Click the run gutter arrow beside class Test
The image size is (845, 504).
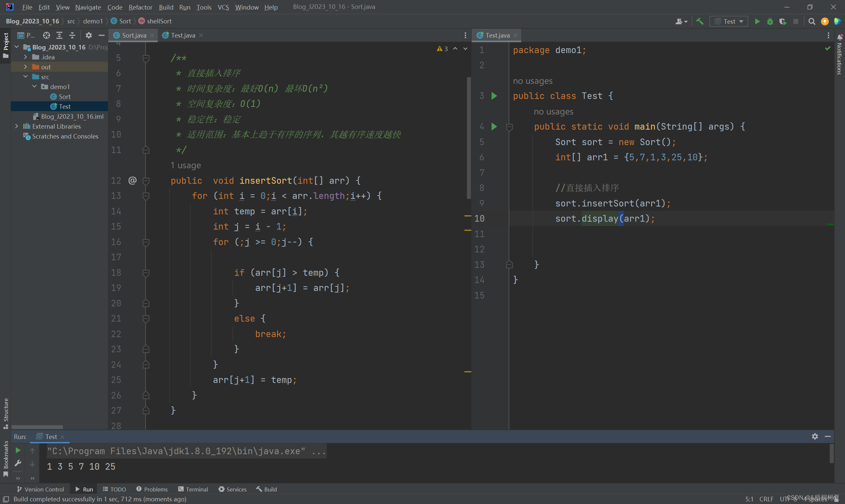pos(494,96)
